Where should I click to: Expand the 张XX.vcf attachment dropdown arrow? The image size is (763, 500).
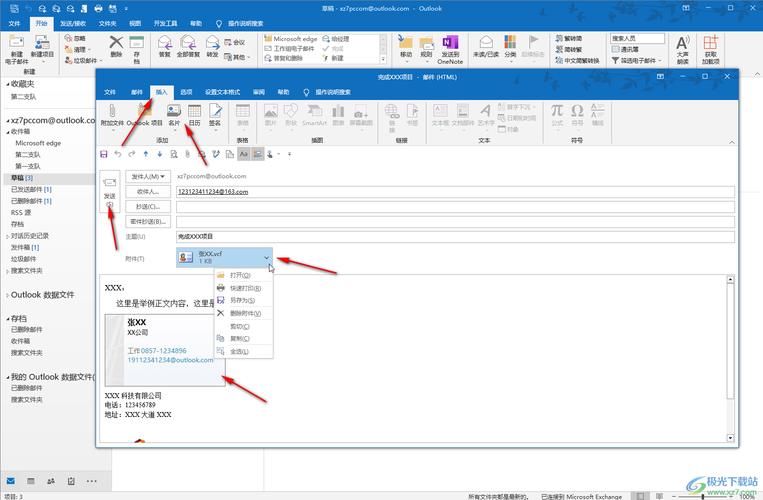pyautogui.click(x=266, y=258)
